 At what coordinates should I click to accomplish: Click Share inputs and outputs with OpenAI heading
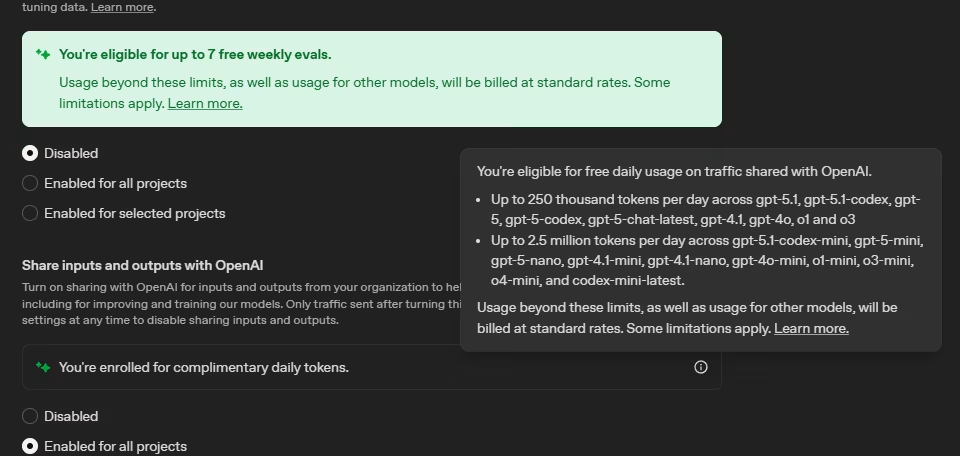pyautogui.click(x=143, y=265)
